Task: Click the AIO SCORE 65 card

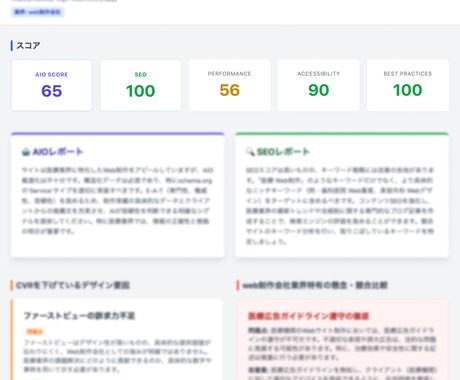Action: (52, 85)
